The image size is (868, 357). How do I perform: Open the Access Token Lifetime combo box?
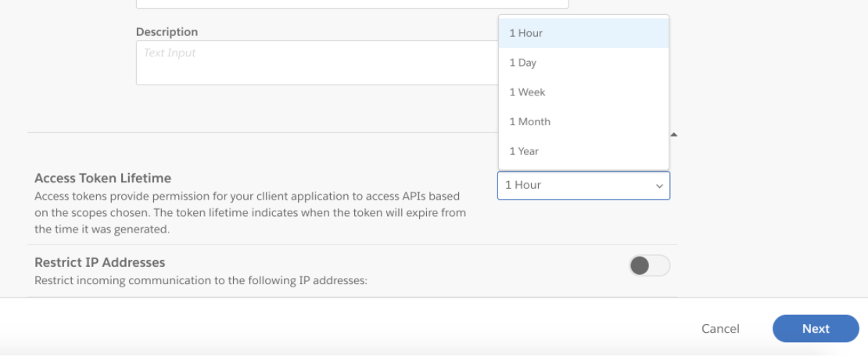pos(583,186)
